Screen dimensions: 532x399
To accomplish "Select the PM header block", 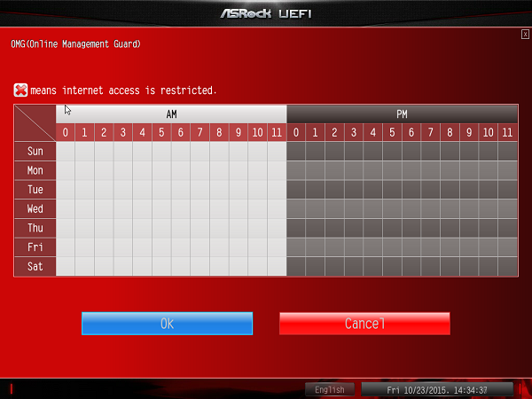I will pyautogui.click(x=403, y=114).
